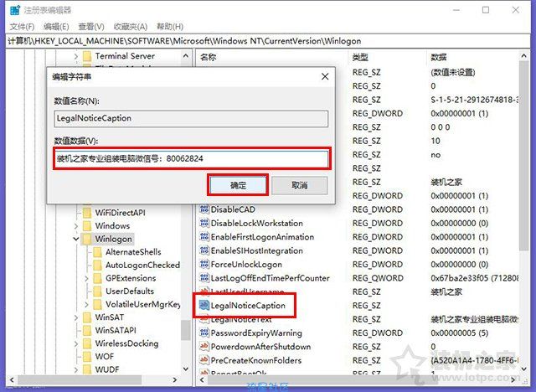Select the GPExtensions folder icon
Screen dimensions: 536x392
click(98, 278)
